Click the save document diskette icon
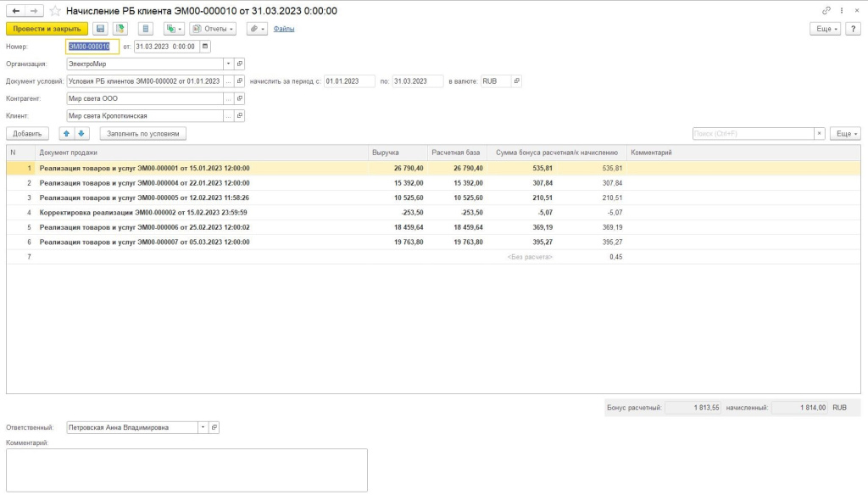The height and width of the screenshot is (495, 868). (x=100, y=29)
